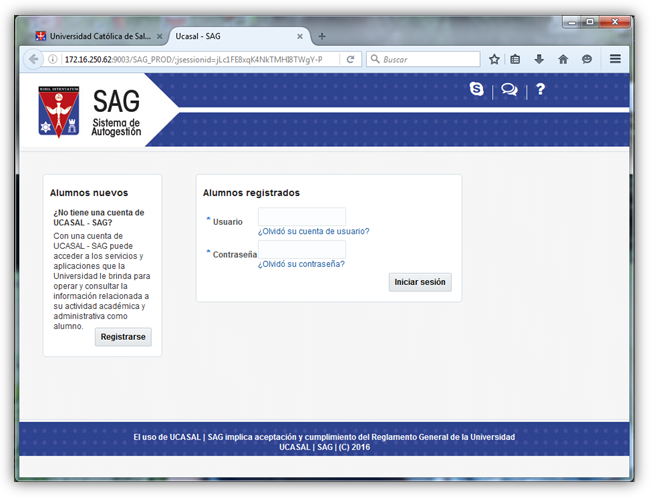Show bookmarks list icon
This screenshot has height=498, width=651.
(515, 59)
